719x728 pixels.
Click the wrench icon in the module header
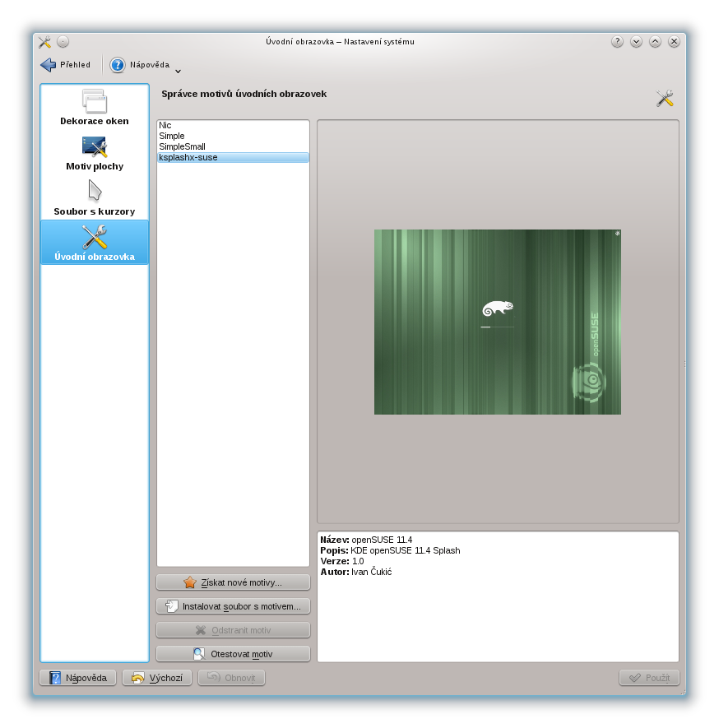point(665,99)
